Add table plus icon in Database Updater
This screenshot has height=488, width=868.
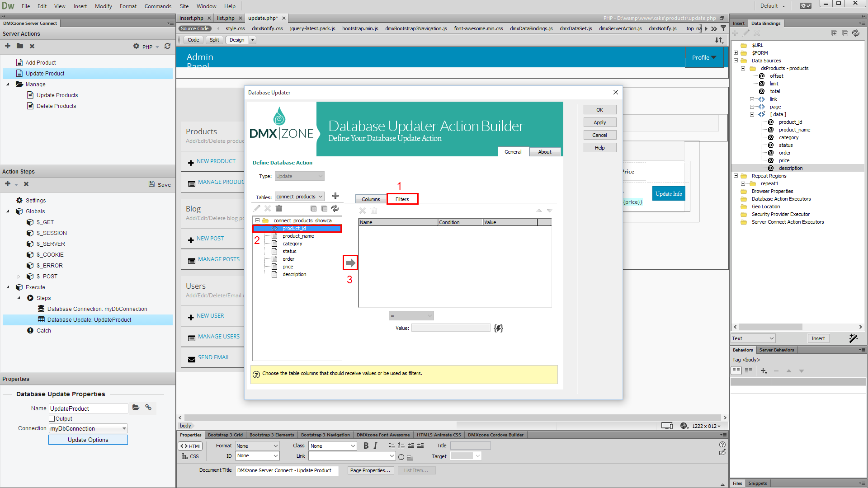click(335, 196)
